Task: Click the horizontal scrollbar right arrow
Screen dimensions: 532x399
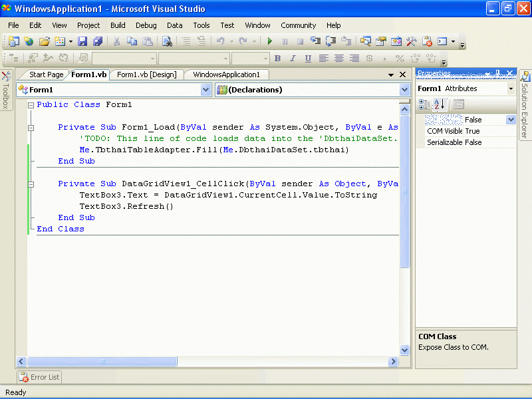Action: [x=393, y=362]
